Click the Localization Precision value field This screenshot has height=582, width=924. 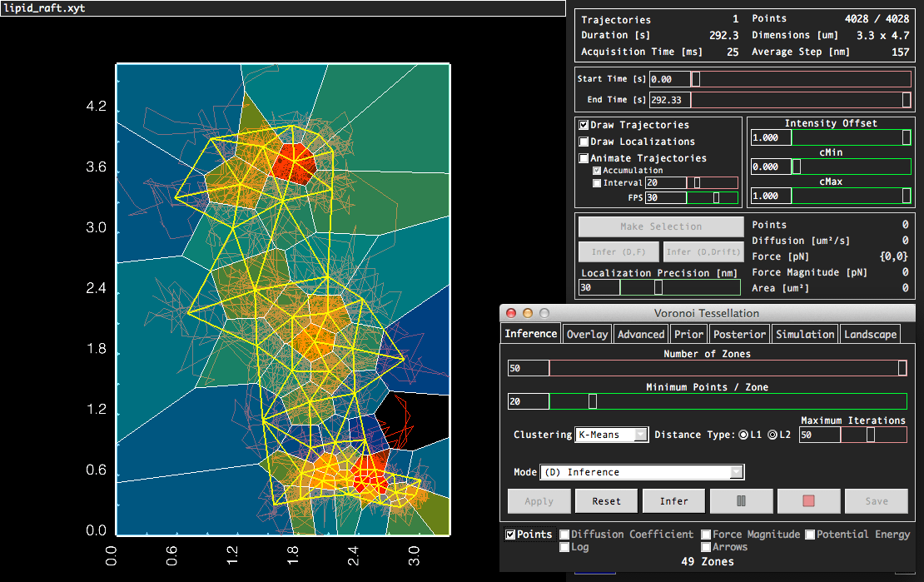(x=599, y=287)
